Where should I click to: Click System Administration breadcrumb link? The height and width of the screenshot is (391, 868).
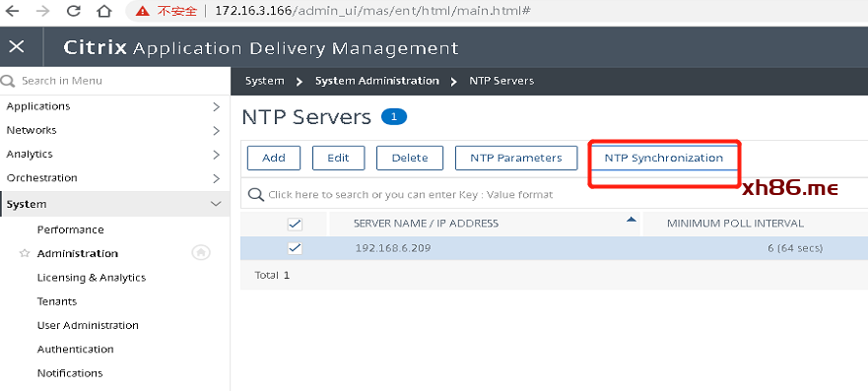tap(377, 81)
